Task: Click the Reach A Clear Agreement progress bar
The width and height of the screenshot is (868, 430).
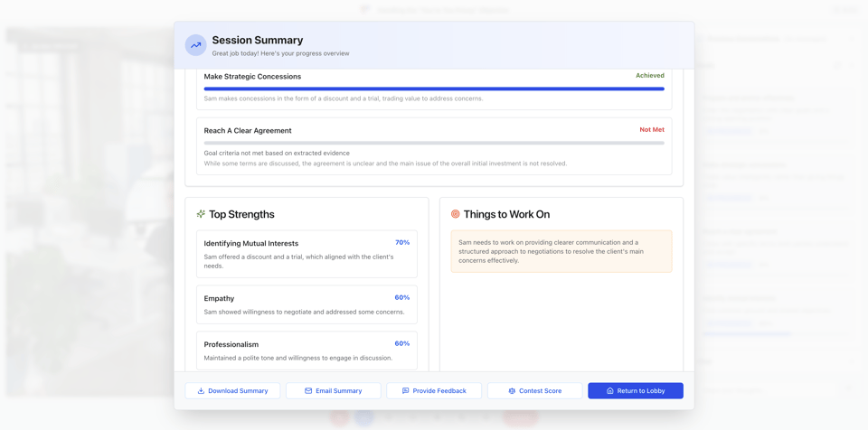Action: pyautogui.click(x=434, y=143)
